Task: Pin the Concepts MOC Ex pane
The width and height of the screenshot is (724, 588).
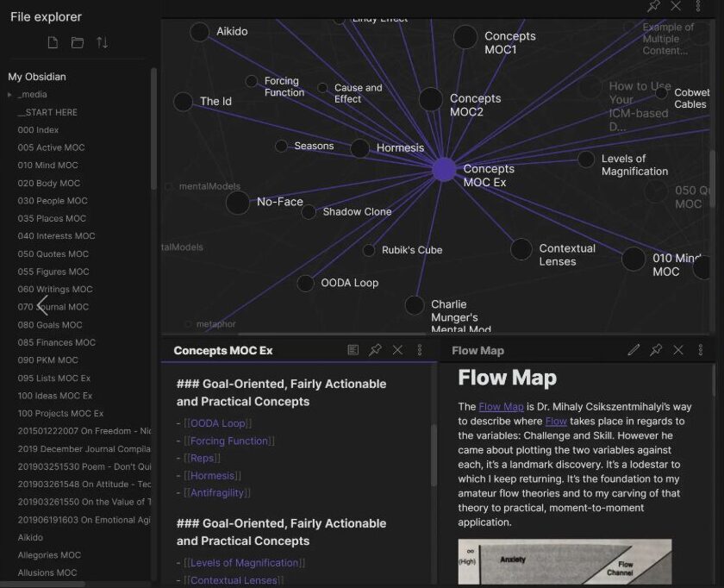Action: 375,350
